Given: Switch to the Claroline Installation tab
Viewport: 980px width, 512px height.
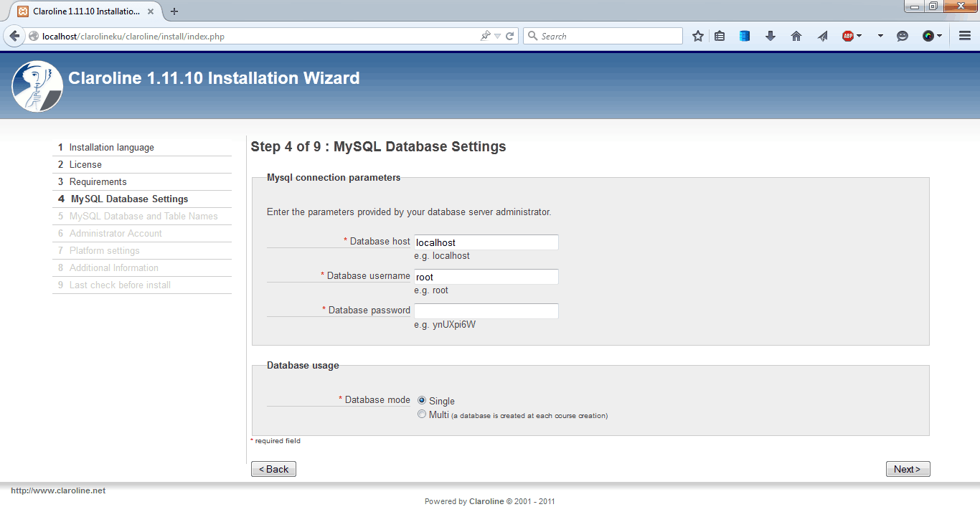Looking at the screenshot, I should (86, 11).
